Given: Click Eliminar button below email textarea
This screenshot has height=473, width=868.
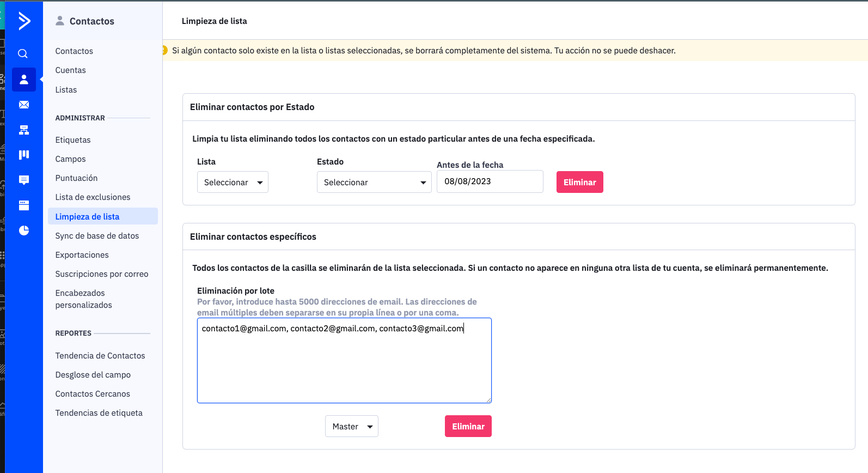Looking at the screenshot, I should pos(468,427).
